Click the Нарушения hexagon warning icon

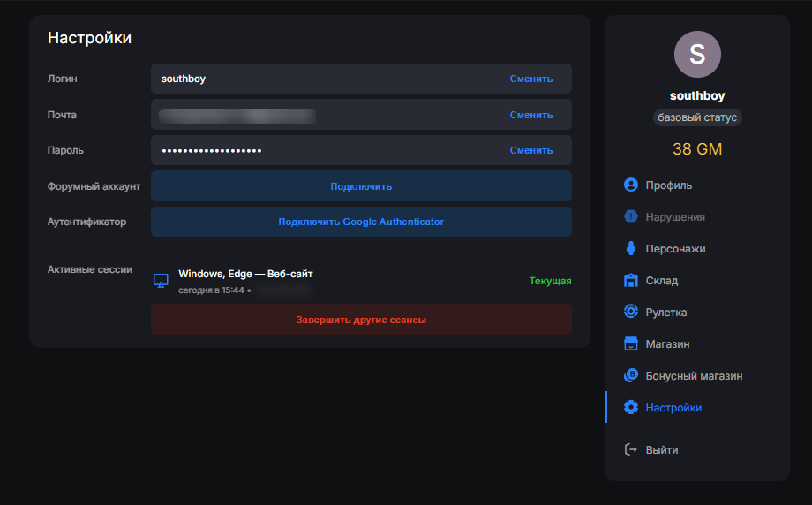[x=630, y=217]
